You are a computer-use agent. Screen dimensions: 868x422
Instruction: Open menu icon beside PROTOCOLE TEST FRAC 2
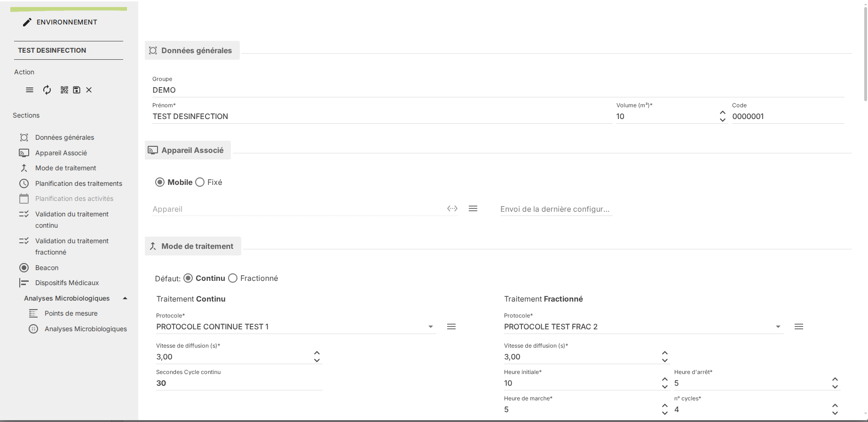click(798, 326)
